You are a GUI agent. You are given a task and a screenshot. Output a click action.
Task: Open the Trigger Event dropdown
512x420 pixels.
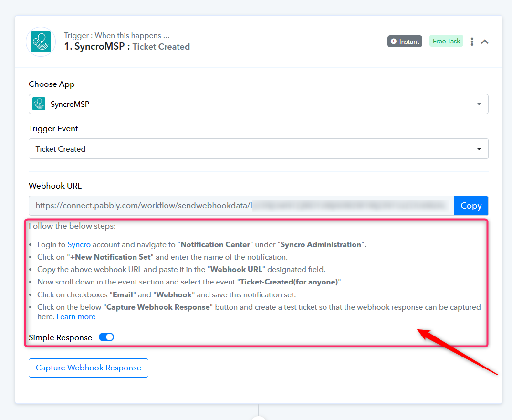click(x=258, y=149)
